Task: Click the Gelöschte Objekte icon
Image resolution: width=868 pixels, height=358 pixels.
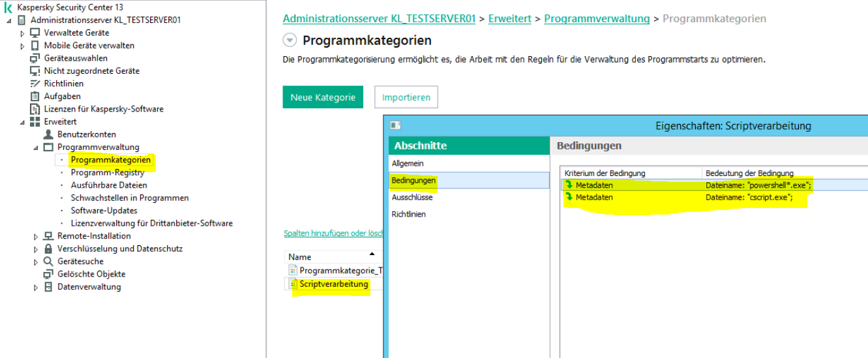Action: coord(48,274)
